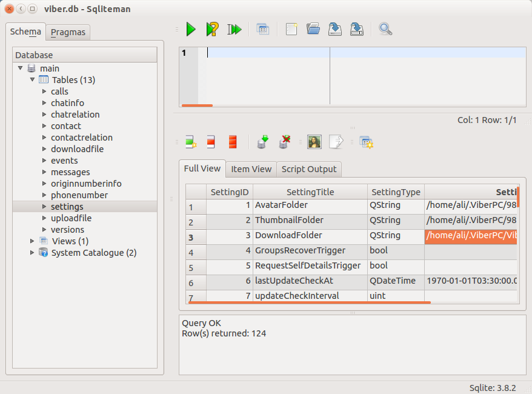Viewport: 532px width, 394px height.
Task: Click the QDateTime type cell
Action: pos(396,282)
